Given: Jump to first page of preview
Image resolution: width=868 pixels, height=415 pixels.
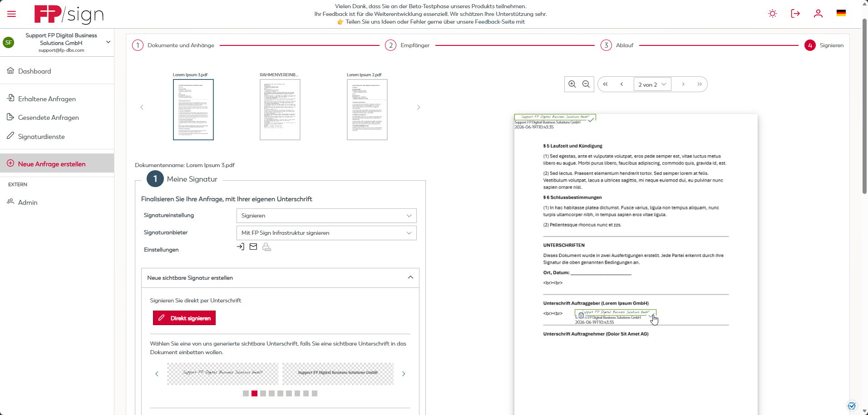Looking at the screenshot, I should [x=605, y=84].
